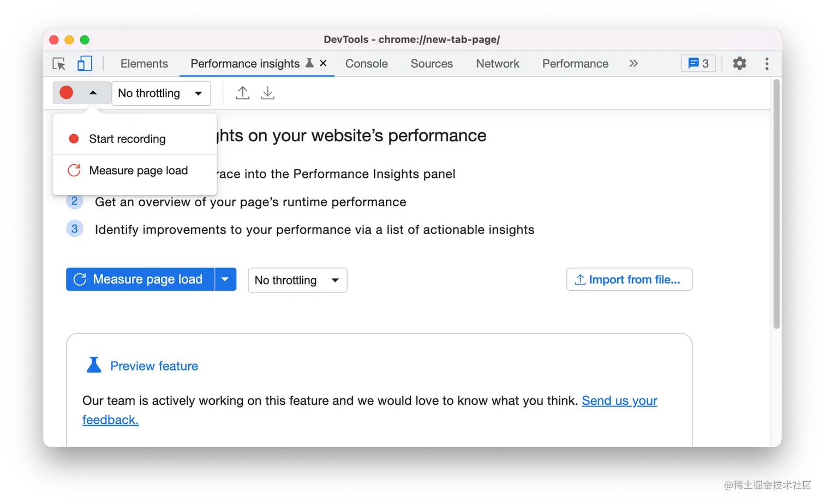Click the blue Measure page load button
The height and width of the screenshot is (504, 825).
(x=140, y=279)
